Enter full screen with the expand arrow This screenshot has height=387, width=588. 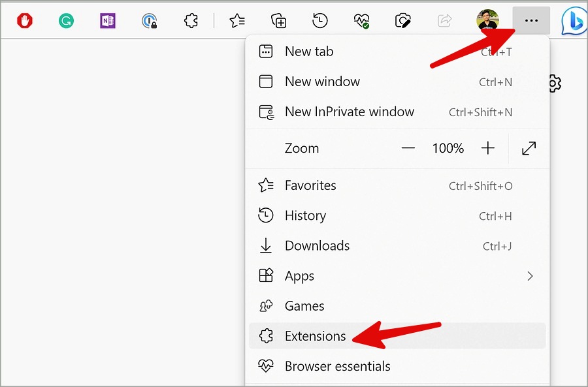click(x=529, y=148)
